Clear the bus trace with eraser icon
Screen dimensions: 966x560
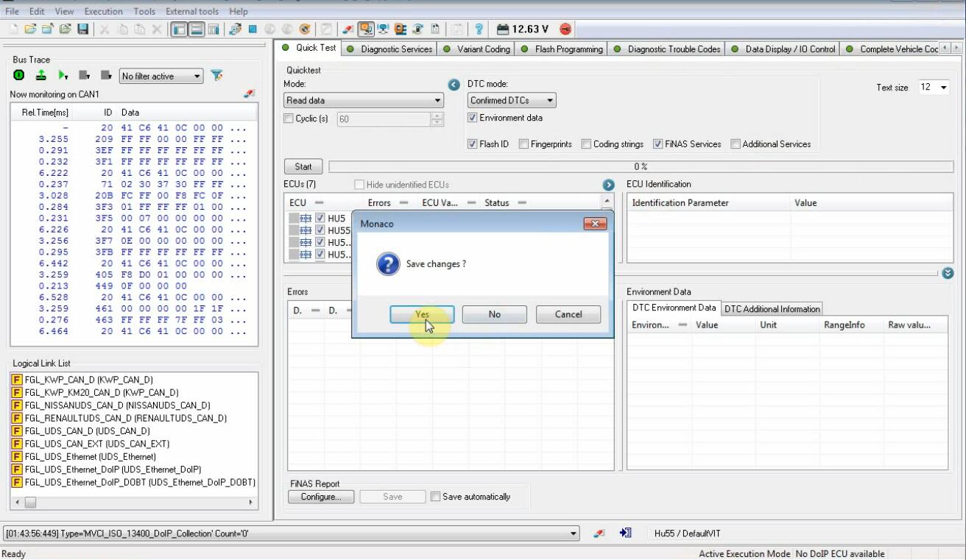click(x=249, y=94)
